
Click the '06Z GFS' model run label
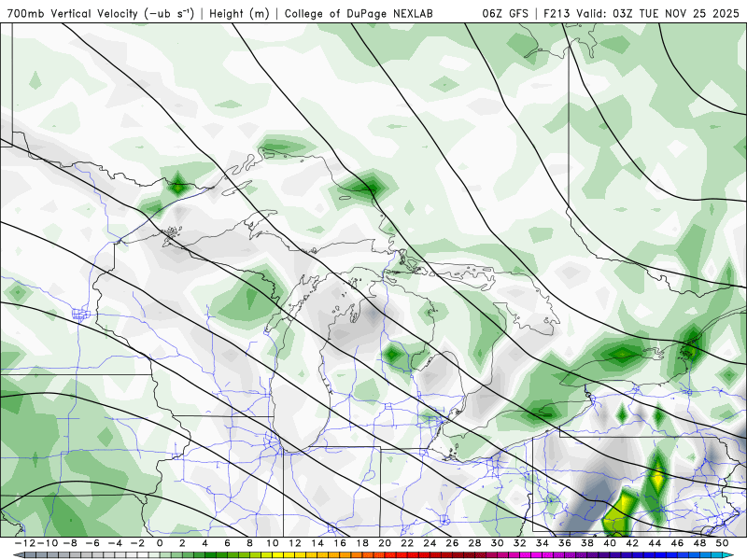point(505,13)
